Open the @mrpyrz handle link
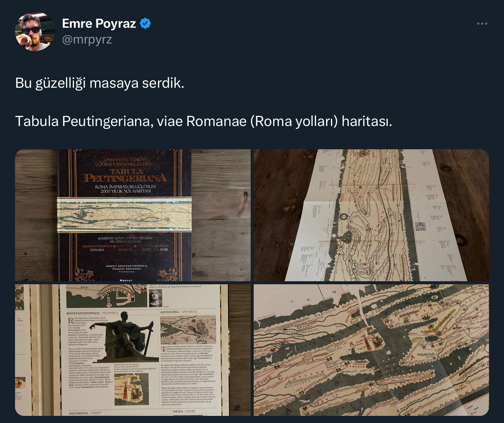Viewport: 504px width, 423px height. click(87, 39)
